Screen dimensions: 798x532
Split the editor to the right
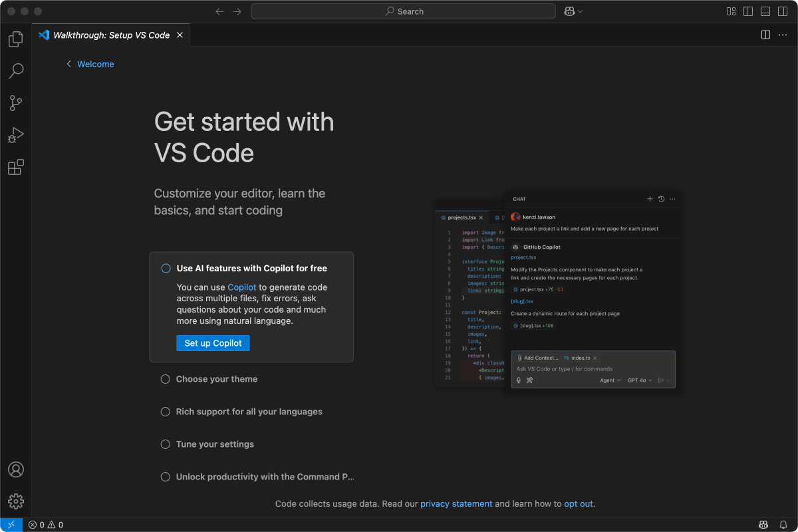(x=765, y=35)
